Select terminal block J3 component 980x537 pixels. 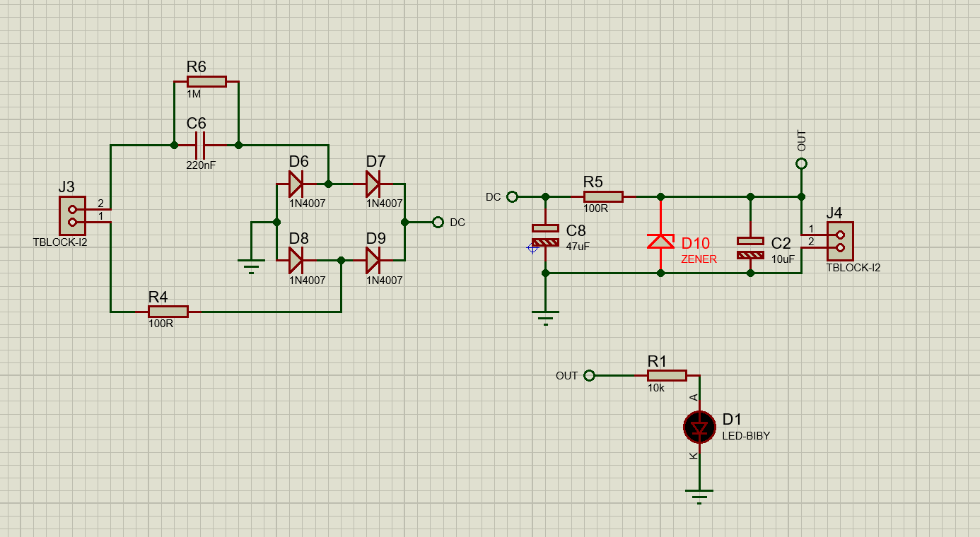(x=72, y=216)
